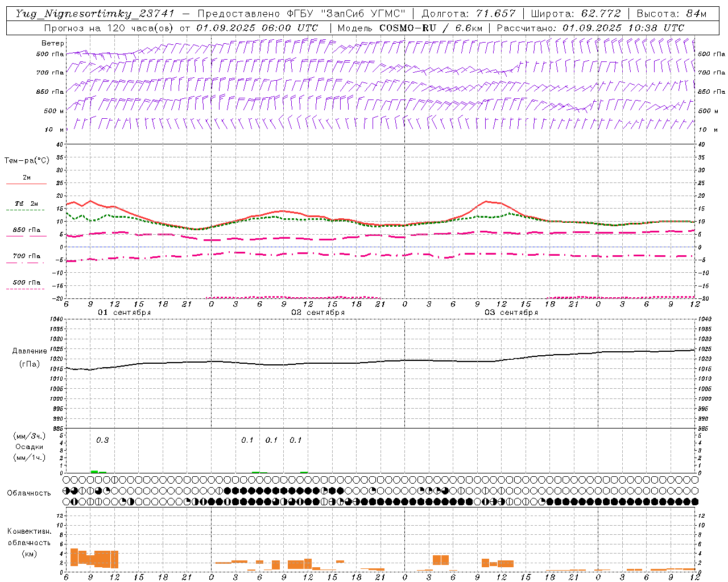
Task: Select the Модель COSMO-RU / 6.6км text
Action: [410, 28]
